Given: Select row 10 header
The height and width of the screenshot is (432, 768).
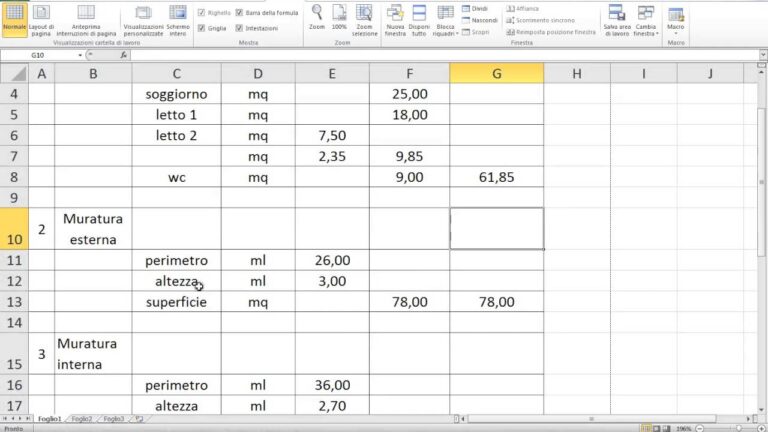Looking at the screenshot, I should click(14, 229).
